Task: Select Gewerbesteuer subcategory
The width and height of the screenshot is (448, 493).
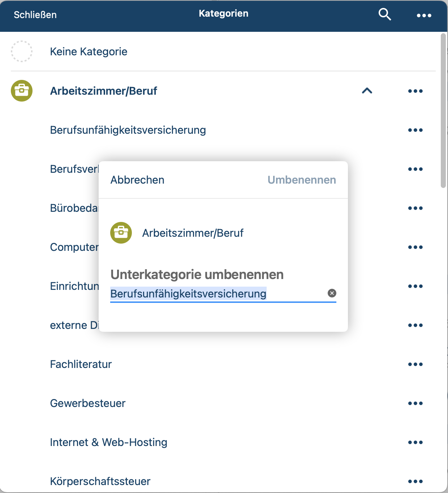Action: (88, 403)
